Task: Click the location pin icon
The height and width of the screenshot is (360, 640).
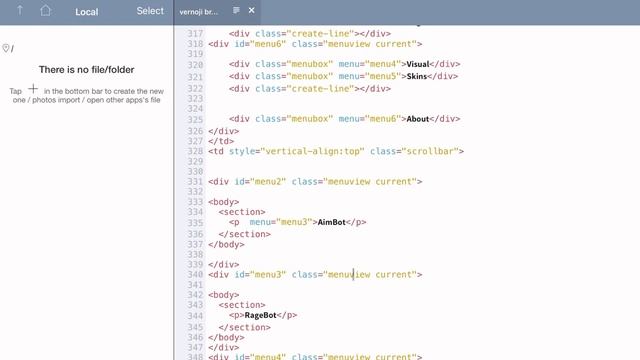Action: (6, 48)
